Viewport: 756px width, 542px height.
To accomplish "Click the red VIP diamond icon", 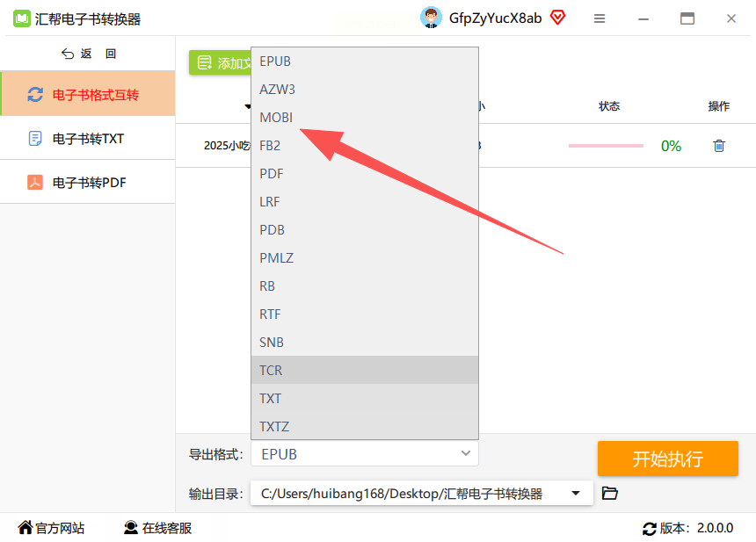I will coord(557,18).
